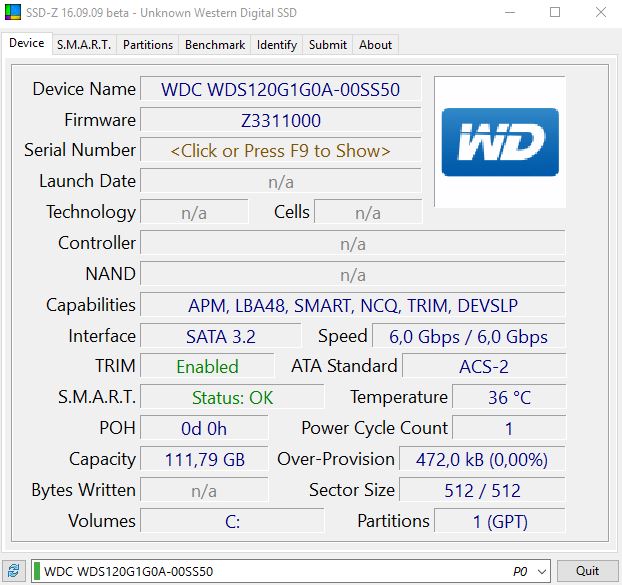The width and height of the screenshot is (622, 585).
Task: Switch to the Device tab
Action: [27, 43]
